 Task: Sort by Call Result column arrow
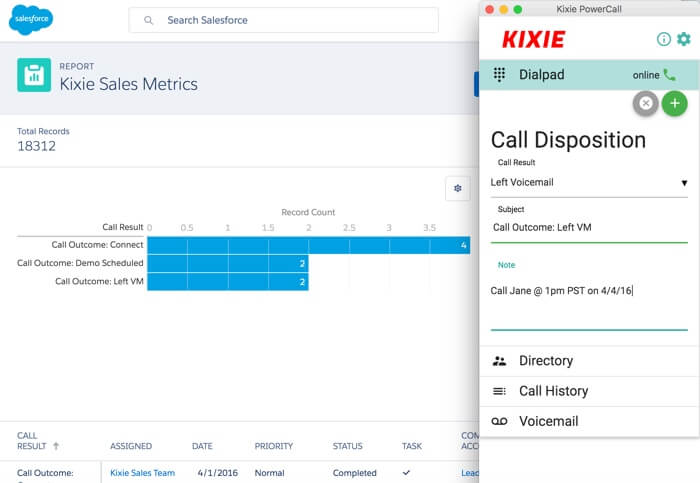(x=56, y=446)
